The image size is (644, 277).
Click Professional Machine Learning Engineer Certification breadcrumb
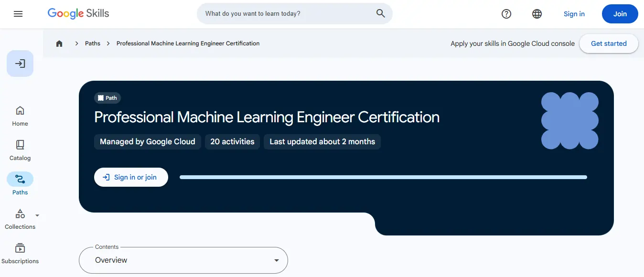click(x=188, y=43)
